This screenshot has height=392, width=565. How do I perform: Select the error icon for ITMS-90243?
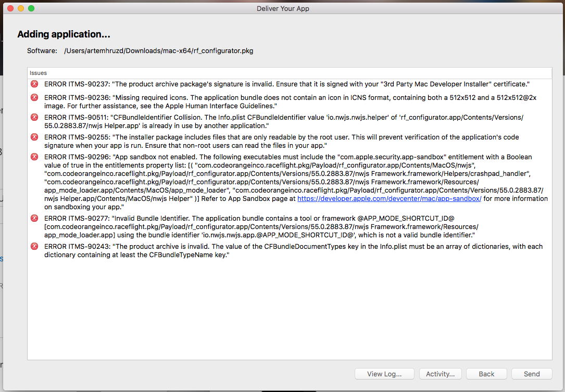34,246
